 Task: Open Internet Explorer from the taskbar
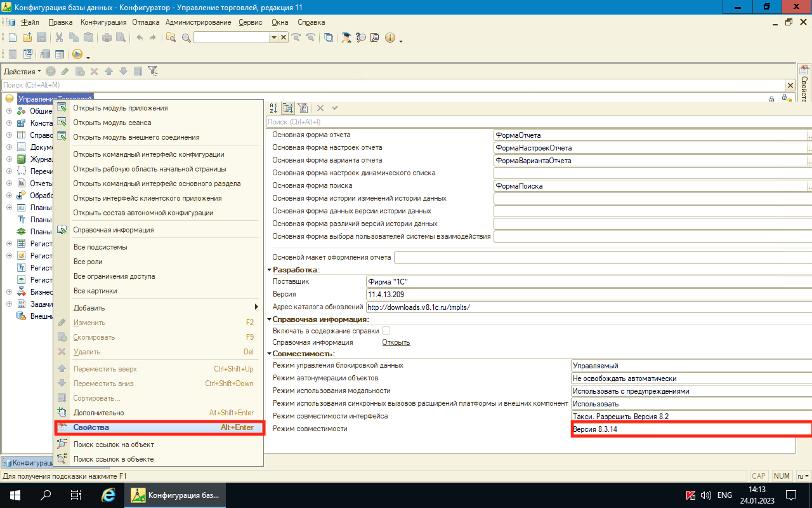[x=108, y=495]
